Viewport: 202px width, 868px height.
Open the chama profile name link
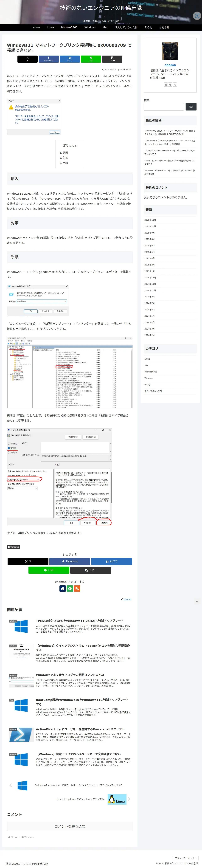pos(170,65)
